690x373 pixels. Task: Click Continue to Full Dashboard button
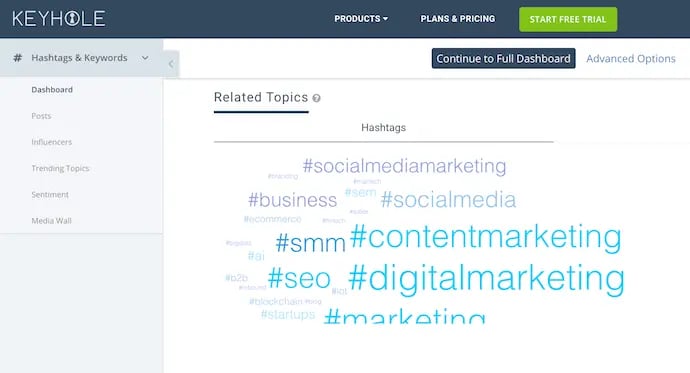[503, 59]
